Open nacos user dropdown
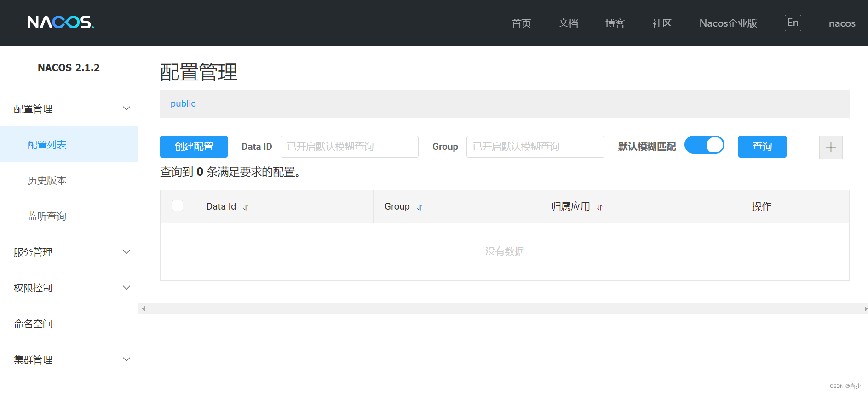Image resolution: width=868 pixels, height=393 pixels. pos(842,23)
